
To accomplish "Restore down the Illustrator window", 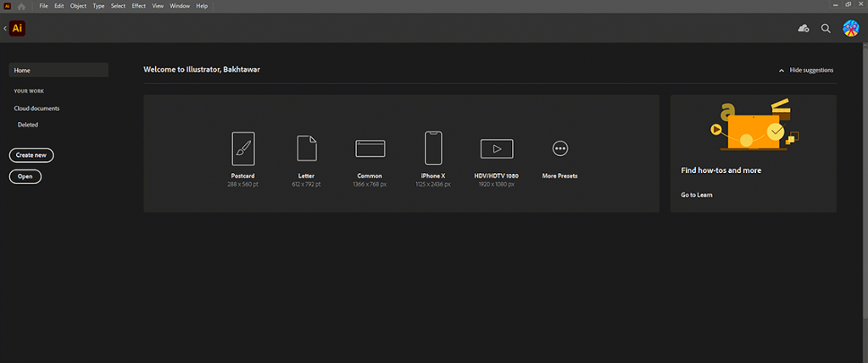I will click(x=849, y=4).
